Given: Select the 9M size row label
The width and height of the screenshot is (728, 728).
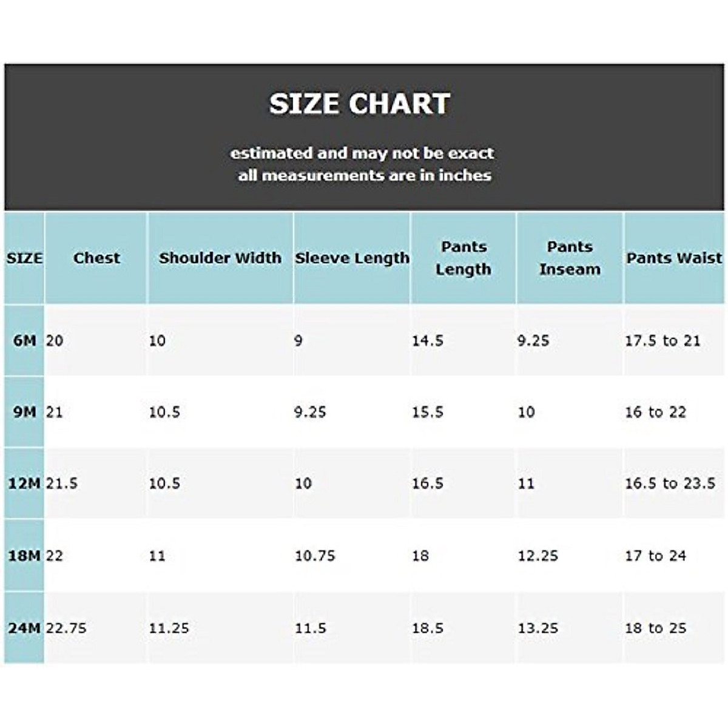Looking at the screenshot, I should click(x=24, y=412).
